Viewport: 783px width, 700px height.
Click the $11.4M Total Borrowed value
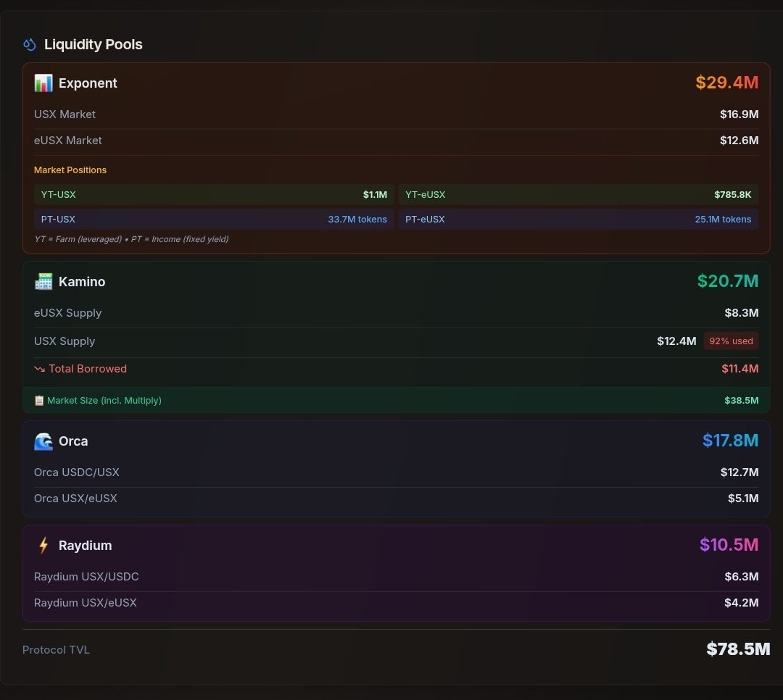[740, 369]
